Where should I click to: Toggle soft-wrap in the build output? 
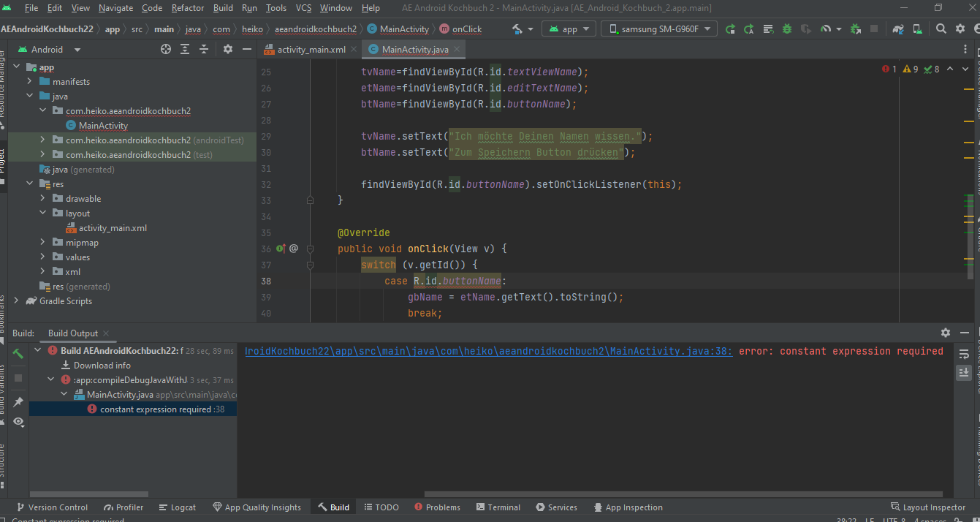click(x=964, y=353)
